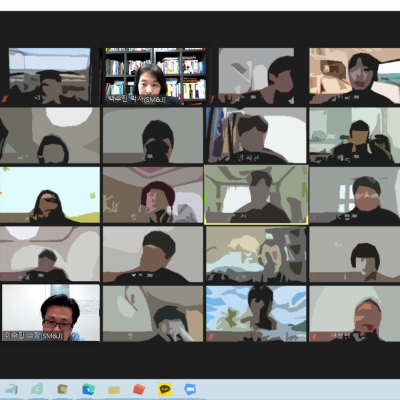Select the participant video with the bookshelf background
Viewport: 400px width, 400px height.
click(154, 76)
